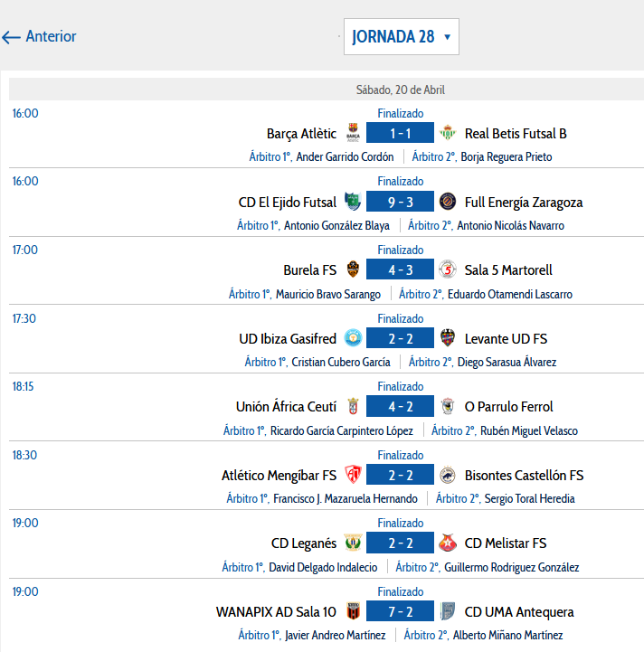Click the CD UMA Antequera team name
Screen dimensions: 644x652
(519, 612)
